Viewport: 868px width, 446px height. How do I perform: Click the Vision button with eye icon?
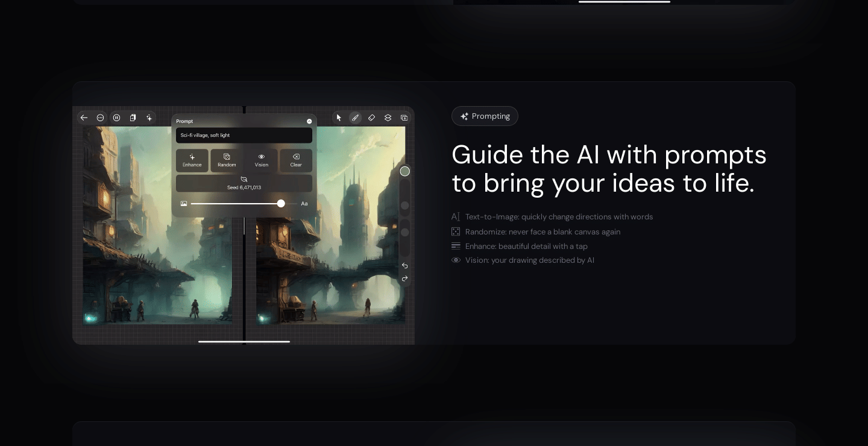click(262, 160)
